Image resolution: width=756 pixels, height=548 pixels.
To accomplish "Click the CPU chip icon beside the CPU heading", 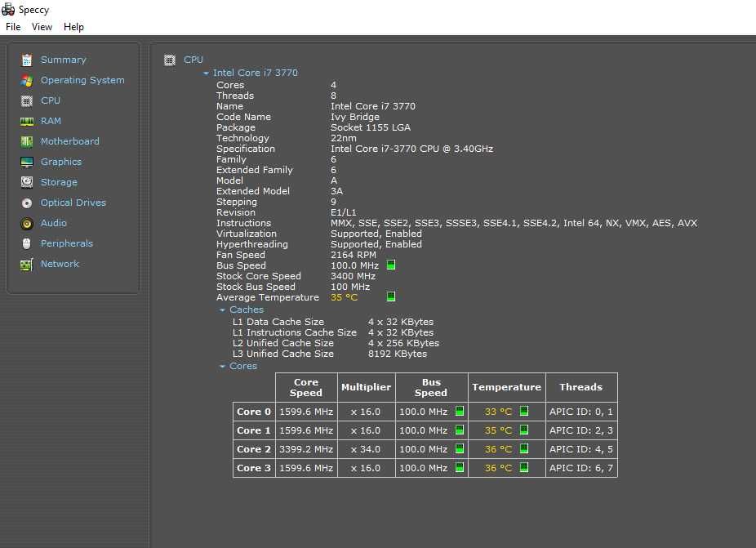I will point(170,60).
